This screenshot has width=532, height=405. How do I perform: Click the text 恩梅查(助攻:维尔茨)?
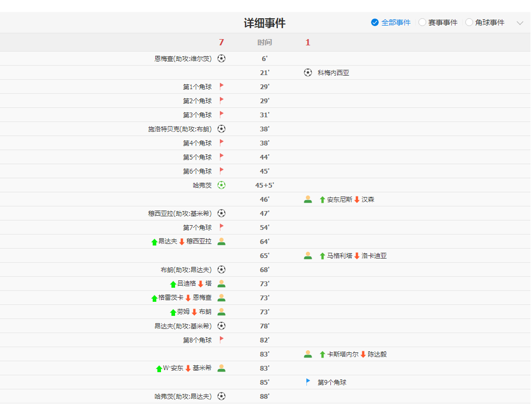tap(183, 59)
